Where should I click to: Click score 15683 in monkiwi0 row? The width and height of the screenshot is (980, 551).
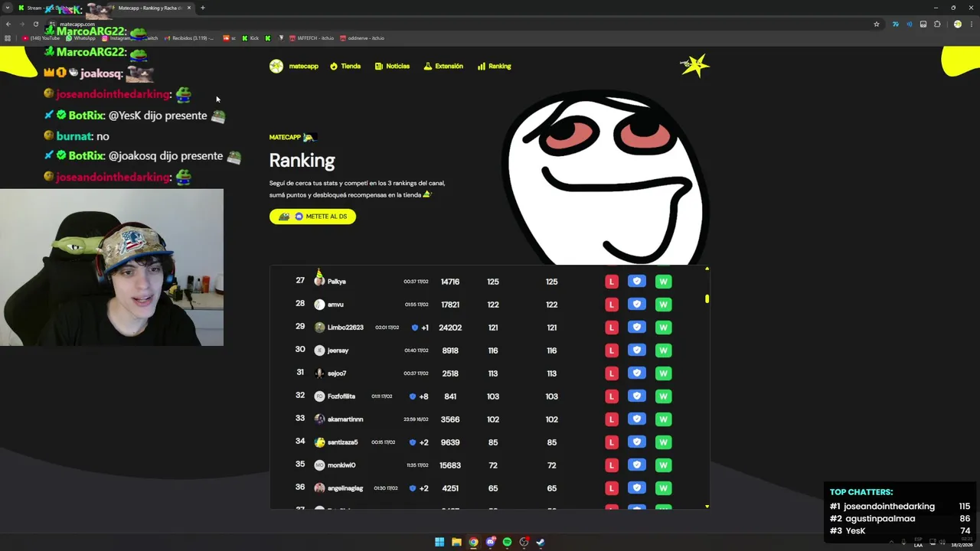(450, 465)
